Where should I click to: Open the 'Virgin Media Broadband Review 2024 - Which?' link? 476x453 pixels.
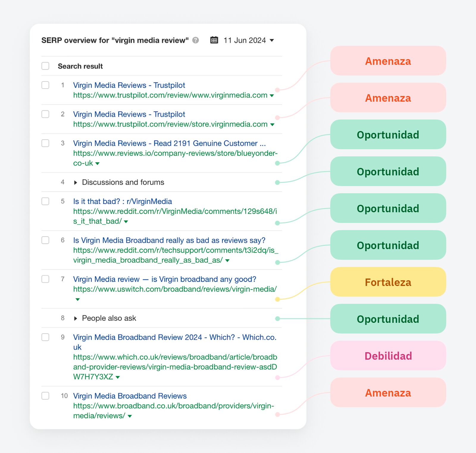tap(175, 337)
